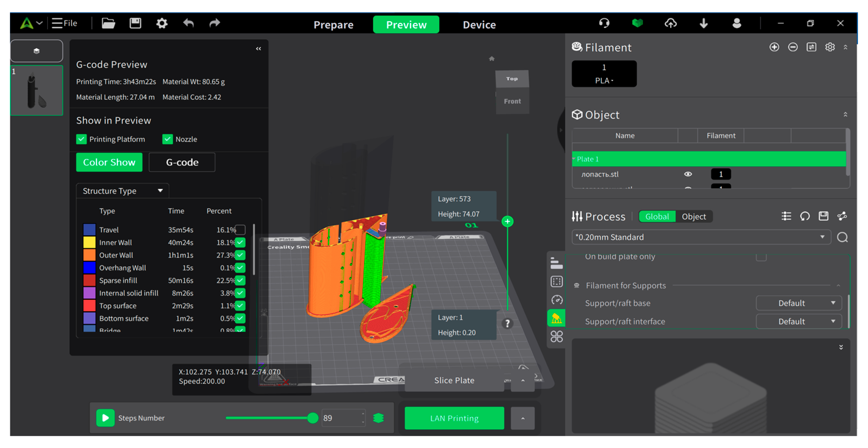This screenshot has width=868, height=448.
Task: Hide лопасть.stl using the eye icon
Action: point(688,174)
